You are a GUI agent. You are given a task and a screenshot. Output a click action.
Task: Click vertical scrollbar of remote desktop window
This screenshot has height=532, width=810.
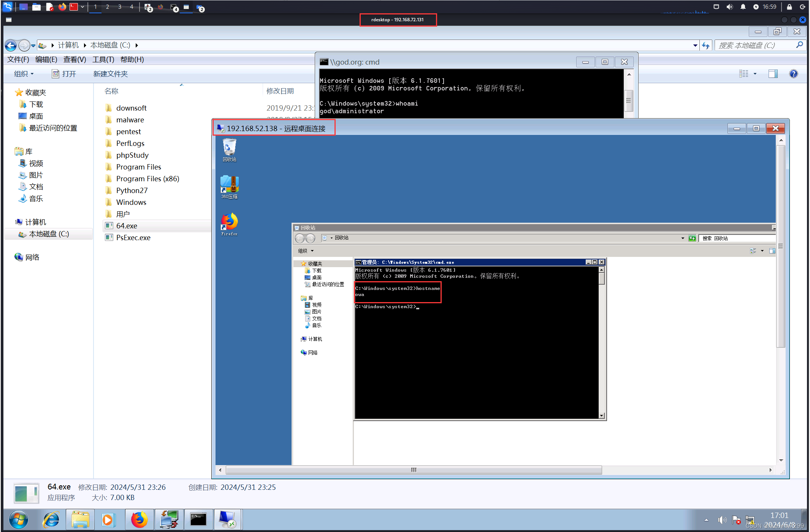(x=781, y=246)
